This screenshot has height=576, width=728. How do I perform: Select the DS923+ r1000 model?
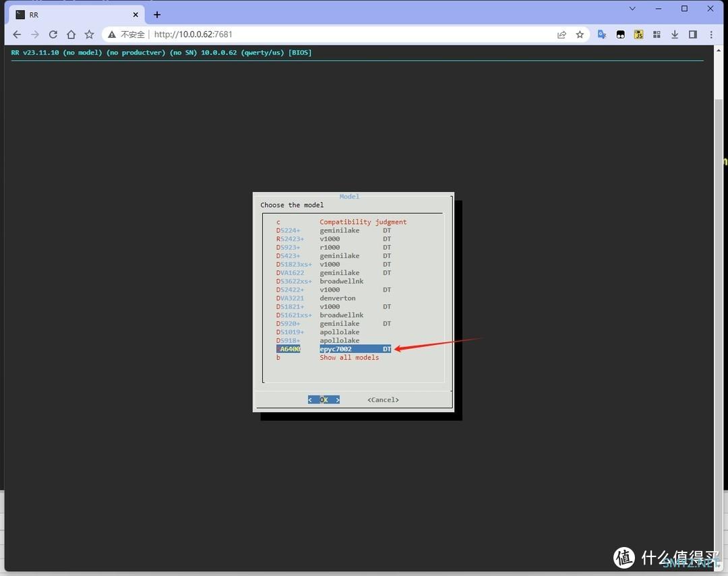point(334,247)
